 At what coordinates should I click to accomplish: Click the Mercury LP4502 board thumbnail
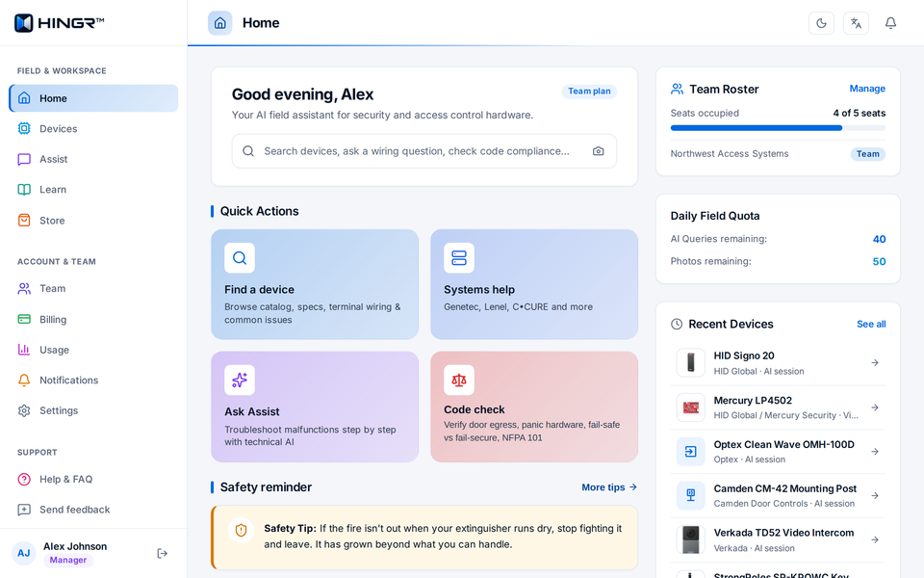[691, 407]
